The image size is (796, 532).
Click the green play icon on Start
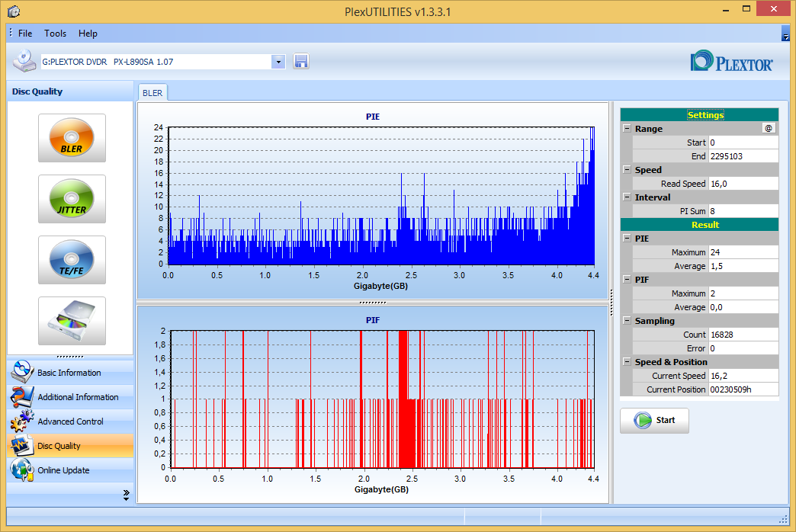(x=643, y=420)
